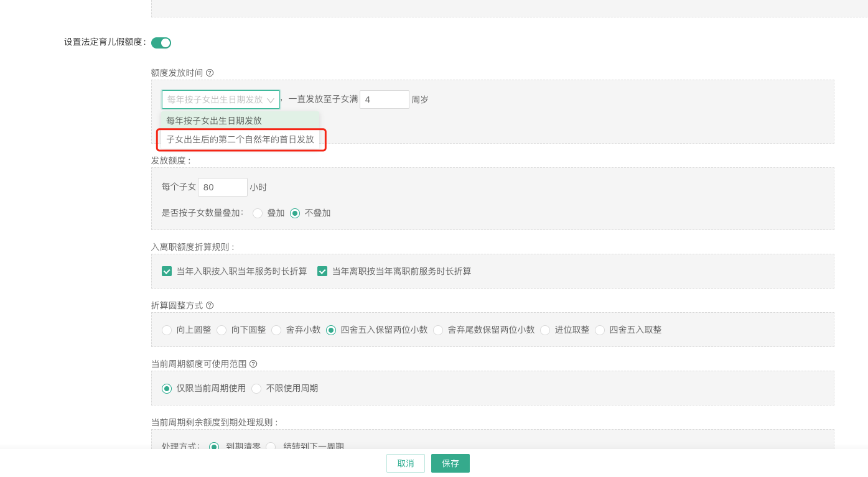
Task: Click help icon next to 折算圆整方式
Action: pos(210,305)
